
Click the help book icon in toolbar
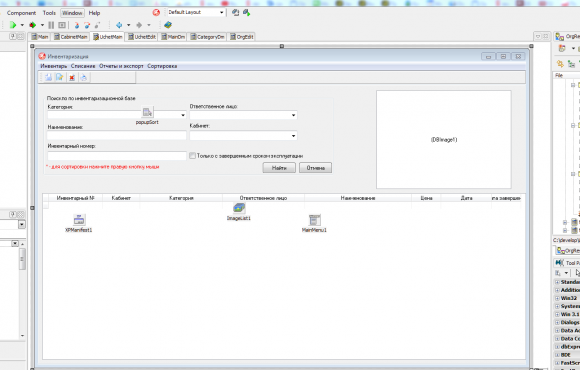[x=168, y=25]
